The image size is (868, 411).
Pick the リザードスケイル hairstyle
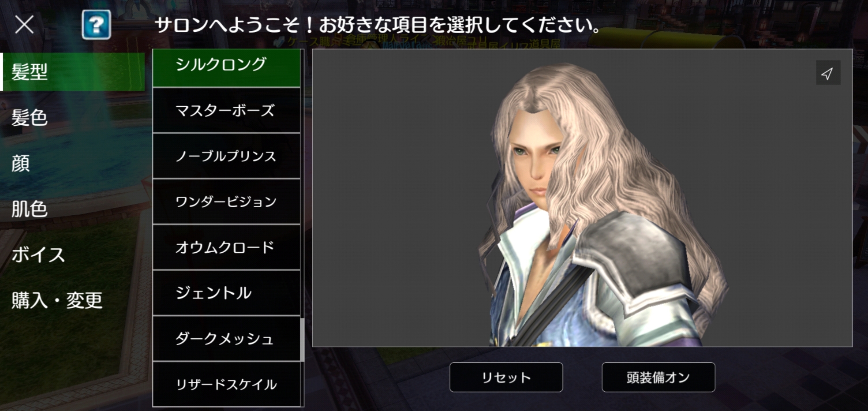point(226,384)
